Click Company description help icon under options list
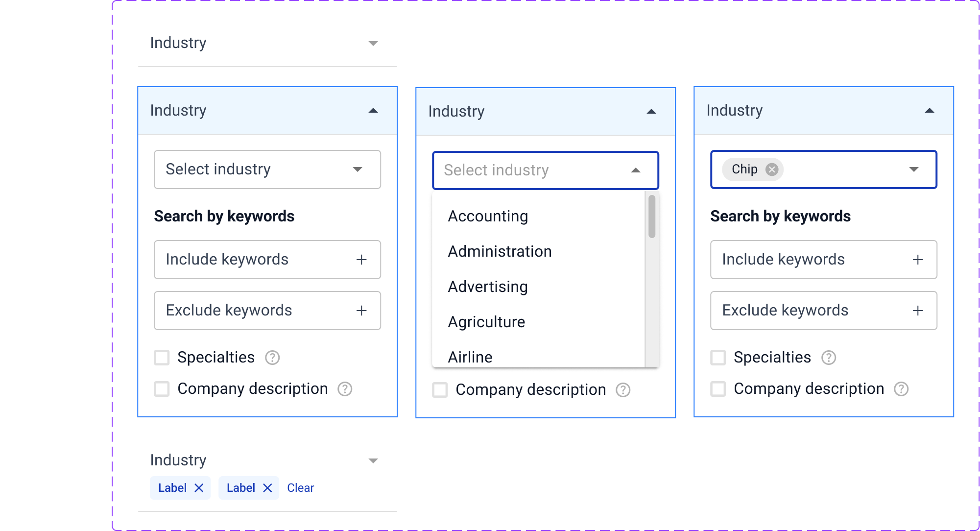Image resolution: width=980 pixels, height=531 pixels. (x=623, y=390)
